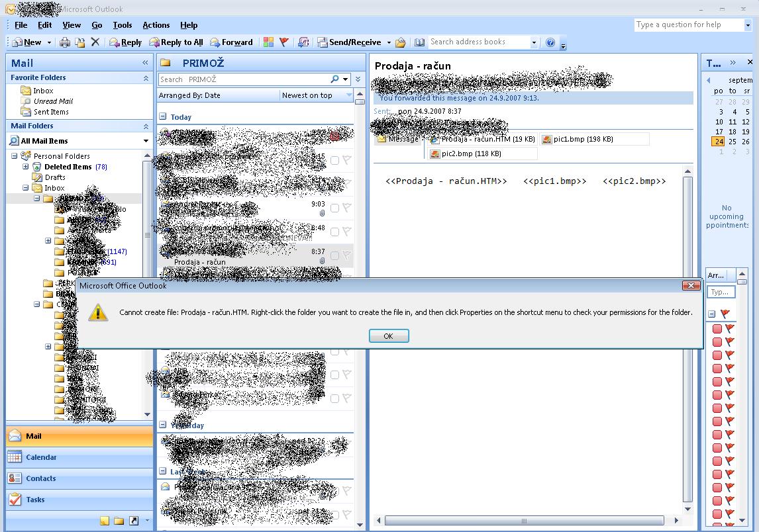Toggle the follow-up flag on the 8:37 message
Image resolution: width=759 pixels, height=532 pixels.
tap(347, 255)
